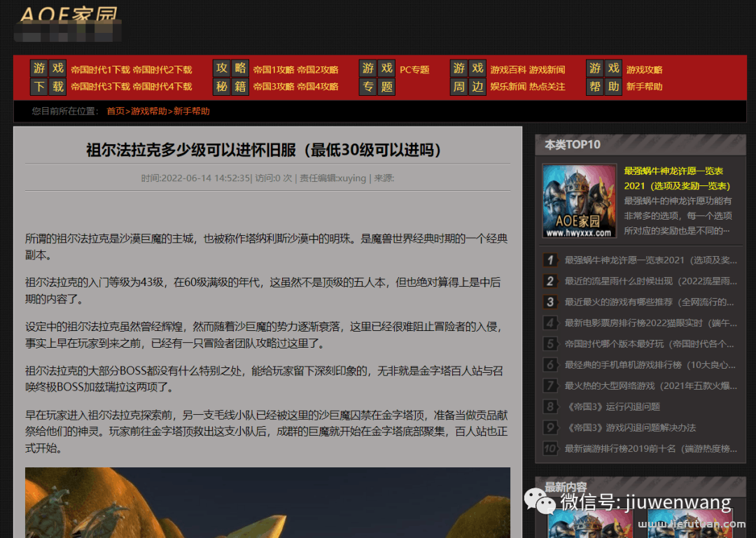Viewport: 756px width, 538px height.
Task: Click the article image of Zul'Farrak
Action: (x=267, y=502)
